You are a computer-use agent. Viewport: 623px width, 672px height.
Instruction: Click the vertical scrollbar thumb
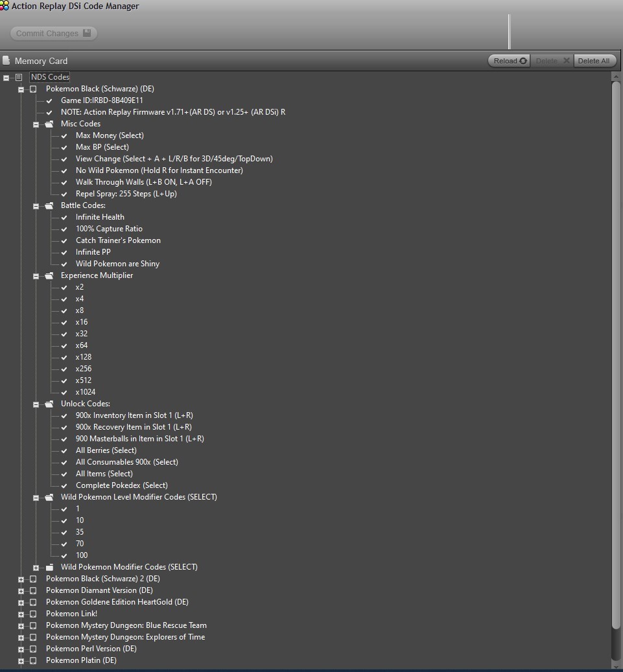[x=616, y=354]
